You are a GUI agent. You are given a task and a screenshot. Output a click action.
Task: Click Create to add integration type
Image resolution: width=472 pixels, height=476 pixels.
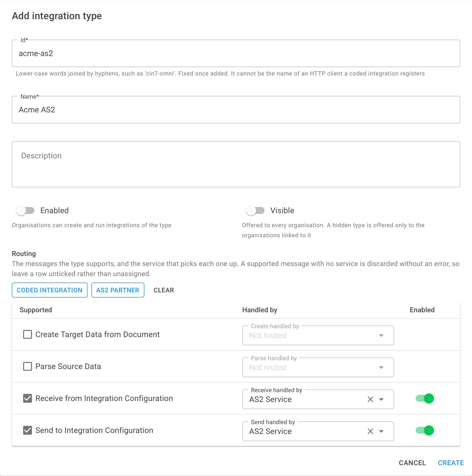coord(451,463)
